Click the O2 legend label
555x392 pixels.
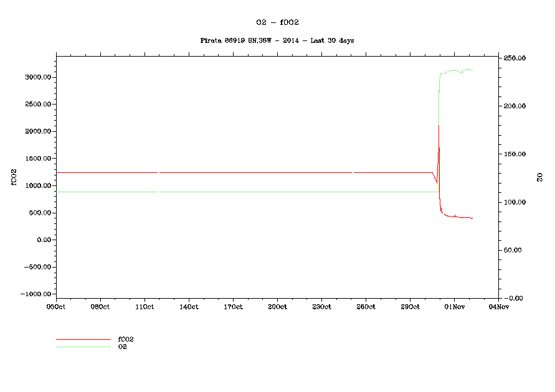click(x=123, y=346)
